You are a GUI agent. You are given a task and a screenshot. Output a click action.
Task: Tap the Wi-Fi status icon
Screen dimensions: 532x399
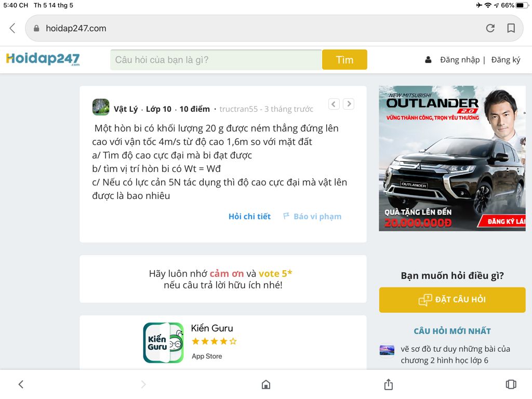[488, 5]
